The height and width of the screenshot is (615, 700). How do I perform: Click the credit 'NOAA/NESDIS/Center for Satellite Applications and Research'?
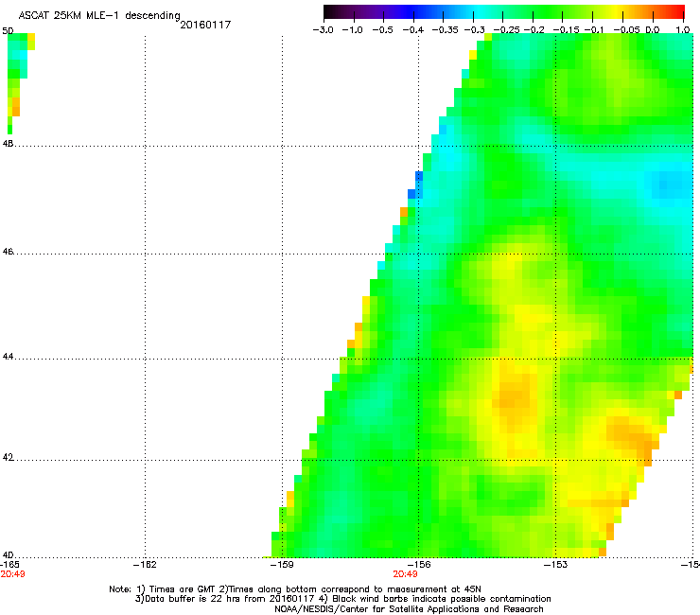click(409, 609)
